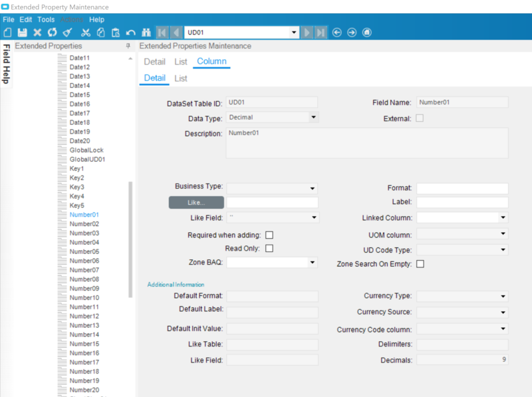Unpin the Extended Properties panel
The height and width of the screenshot is (397, 532).
pyautogui.click(x=128, y=46)
